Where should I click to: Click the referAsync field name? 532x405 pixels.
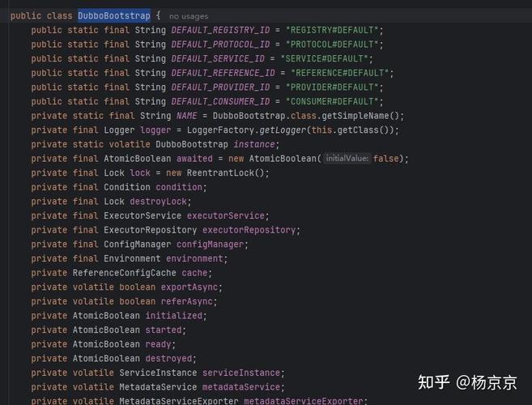[186, 301]
